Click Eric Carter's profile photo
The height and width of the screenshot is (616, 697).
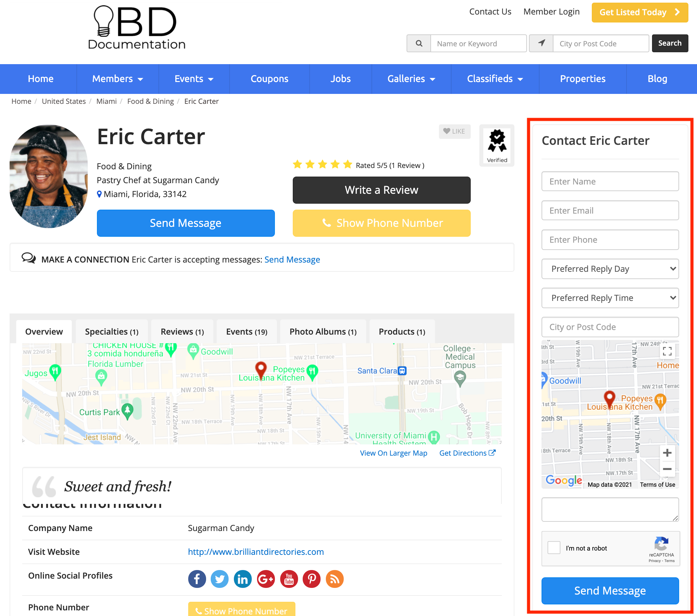(48, 176)
